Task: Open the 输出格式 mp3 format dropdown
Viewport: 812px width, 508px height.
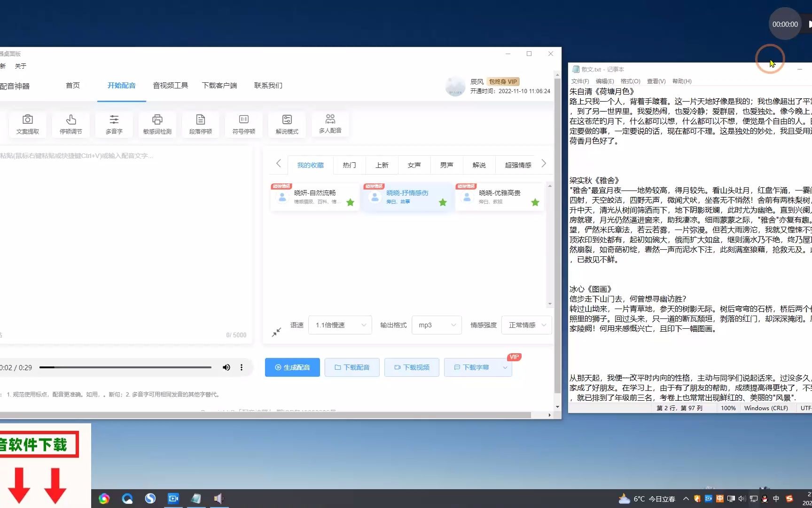Action: pyautogui.click(x=437, y=325)
